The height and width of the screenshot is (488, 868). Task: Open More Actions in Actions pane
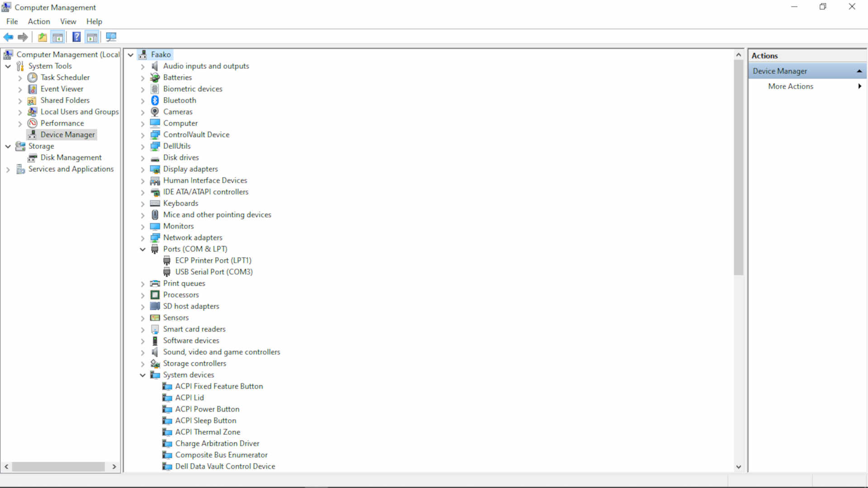pyautogui.click(x=807, y=86)
